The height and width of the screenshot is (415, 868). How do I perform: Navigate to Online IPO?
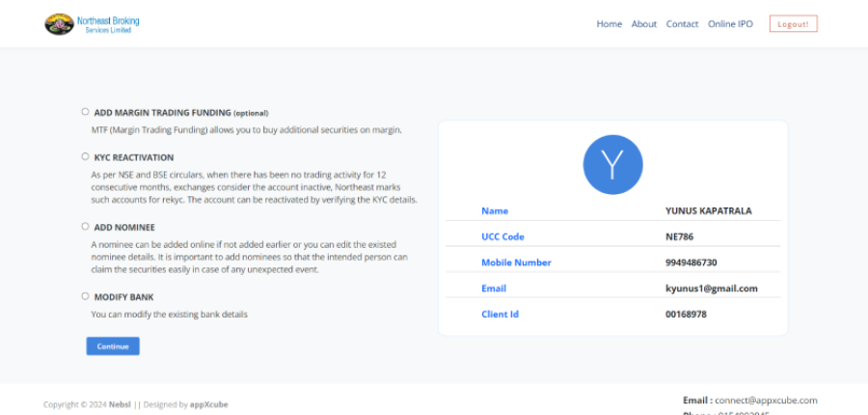[730, 24]
